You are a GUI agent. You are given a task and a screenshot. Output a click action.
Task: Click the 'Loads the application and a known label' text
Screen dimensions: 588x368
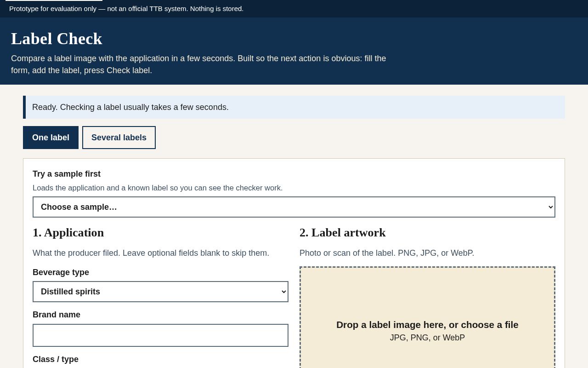click(158, 188)
